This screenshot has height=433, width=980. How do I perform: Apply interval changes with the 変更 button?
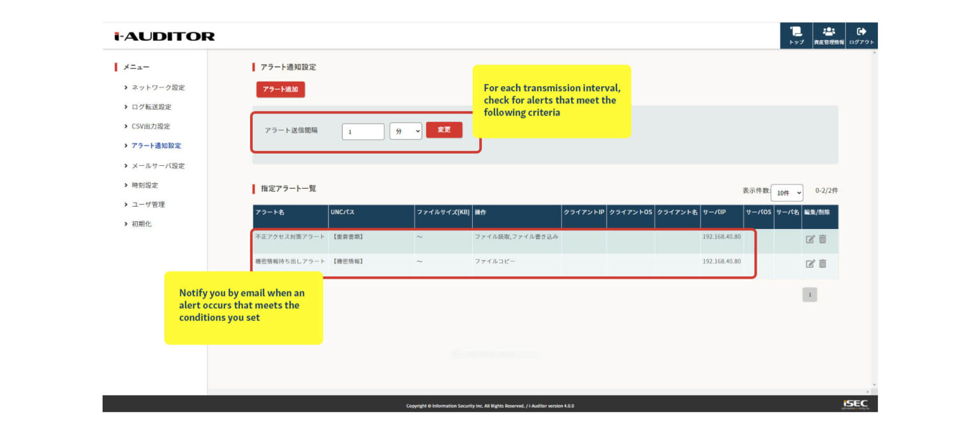[x=443, y=129]
